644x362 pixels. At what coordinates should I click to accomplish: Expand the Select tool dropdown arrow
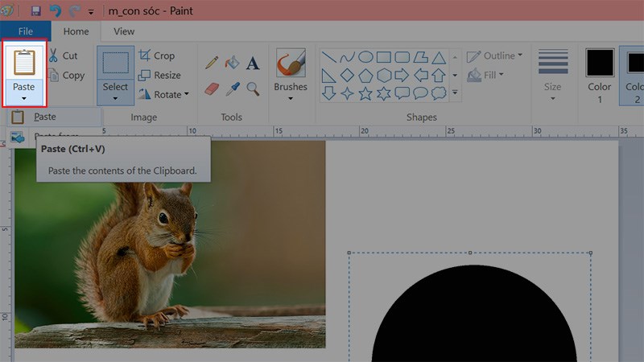[115, 99]
